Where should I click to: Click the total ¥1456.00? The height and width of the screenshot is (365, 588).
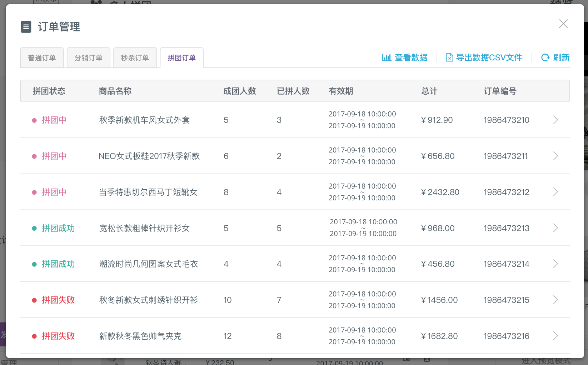click(439, 300)
